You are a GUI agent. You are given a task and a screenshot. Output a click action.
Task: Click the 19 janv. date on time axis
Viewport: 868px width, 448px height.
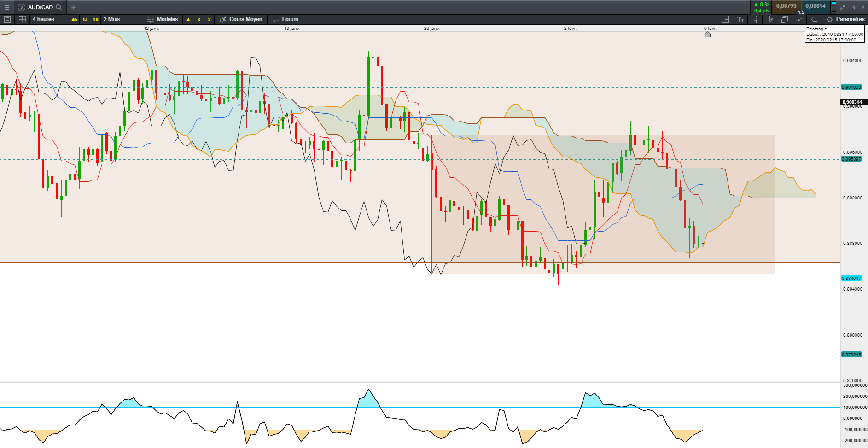[292, 29]
